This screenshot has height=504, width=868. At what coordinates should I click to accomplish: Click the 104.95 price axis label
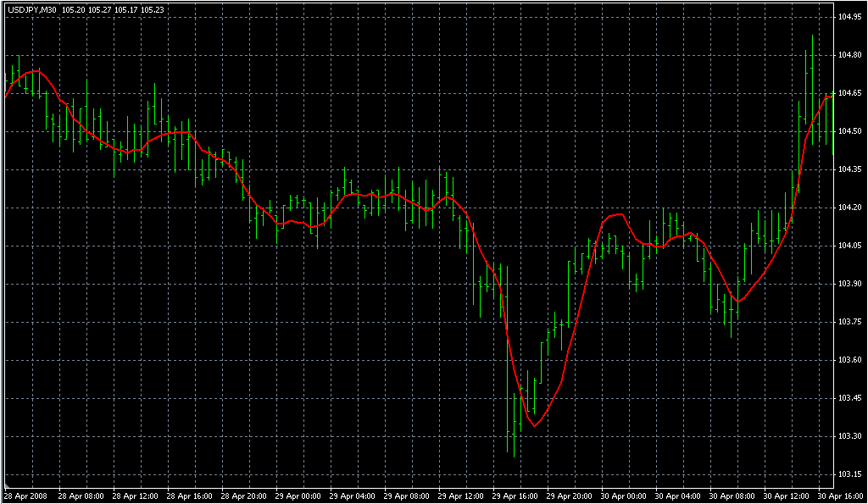click(x=849, y=17)
